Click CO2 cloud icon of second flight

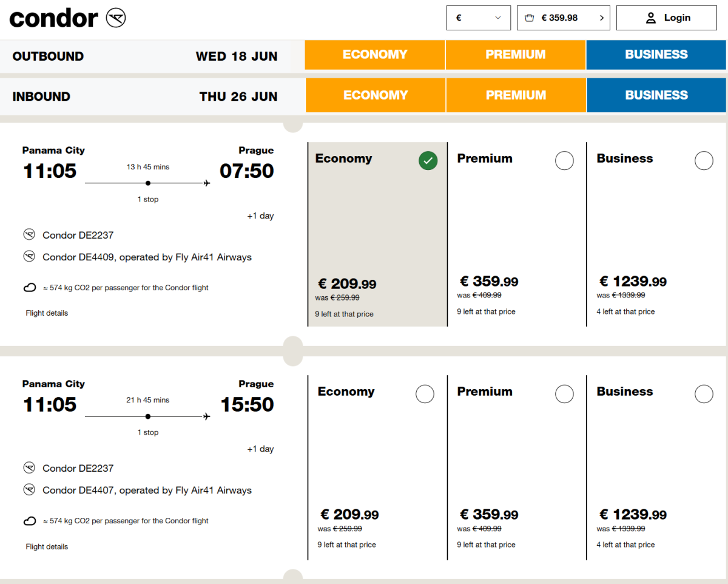pyautogui.click(x=30, y=521)
